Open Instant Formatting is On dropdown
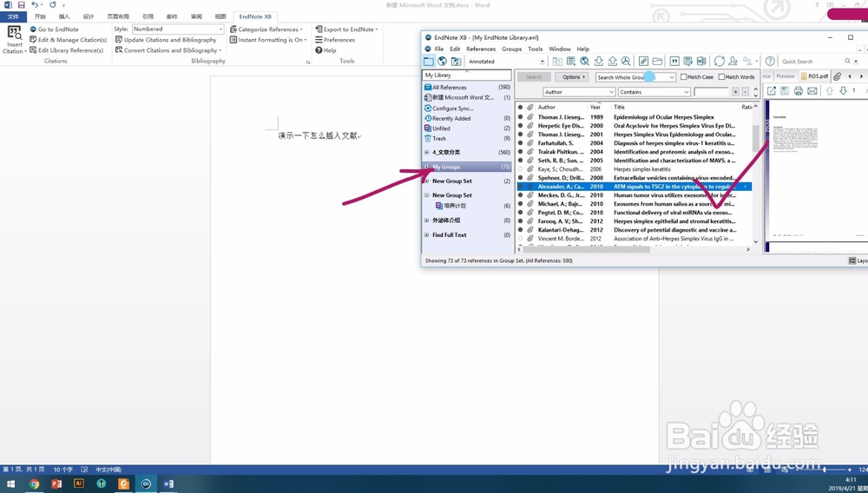This screenshot has width=868, height=493. [268, 40]
